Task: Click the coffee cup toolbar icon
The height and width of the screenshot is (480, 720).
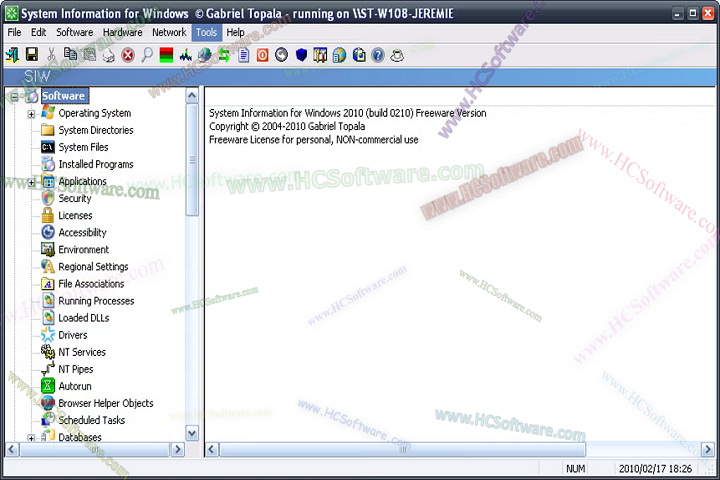Action: [x=397, y=56]
